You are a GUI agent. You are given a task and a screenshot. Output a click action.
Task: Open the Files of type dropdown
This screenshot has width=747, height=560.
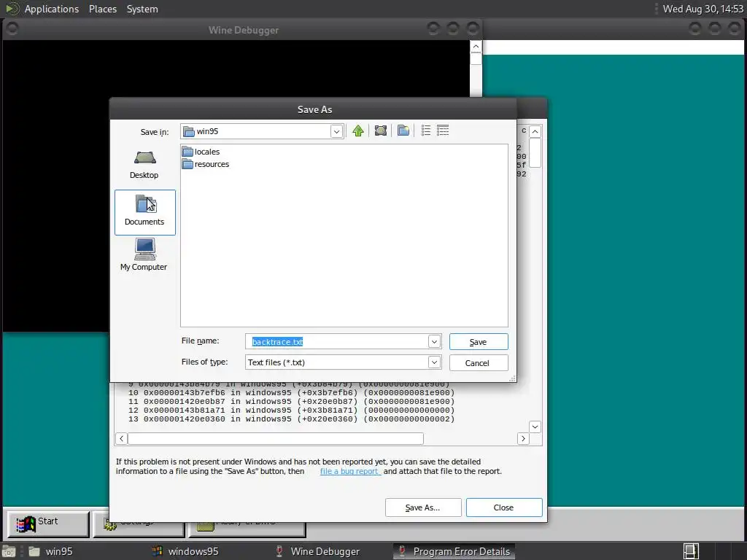[x=434, y=362]
